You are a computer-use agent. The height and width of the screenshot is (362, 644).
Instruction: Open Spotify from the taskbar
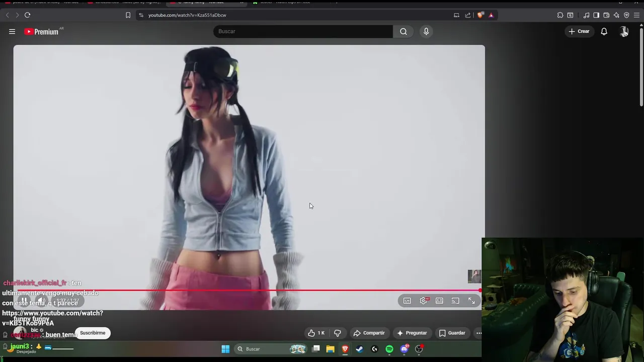coord(389,349)
